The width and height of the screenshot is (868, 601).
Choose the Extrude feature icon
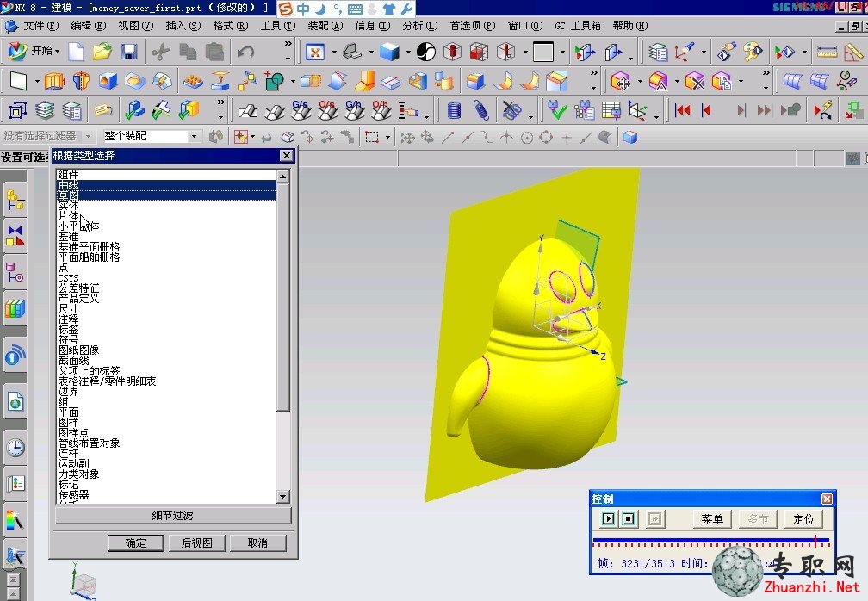pos(54,81)
